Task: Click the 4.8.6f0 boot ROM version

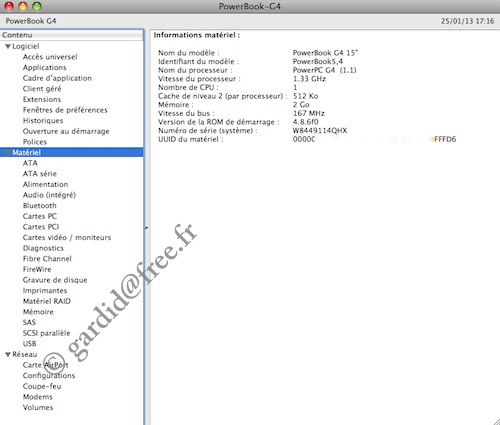Action: 305,122
